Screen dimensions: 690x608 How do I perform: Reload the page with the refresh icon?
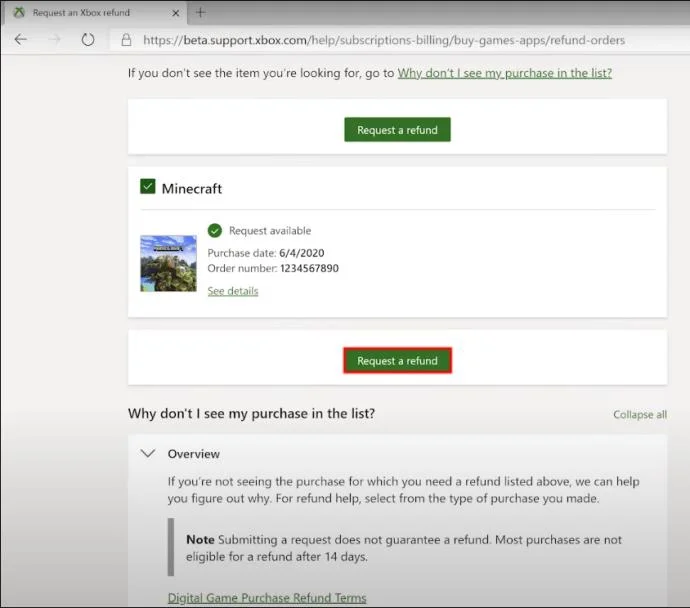(x=88, y=40)
